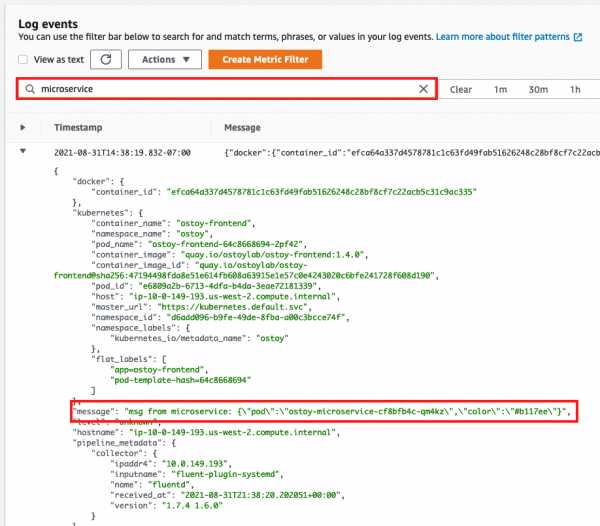
Task: Open the Actions dropdown menu
Action: coord(165,60)
